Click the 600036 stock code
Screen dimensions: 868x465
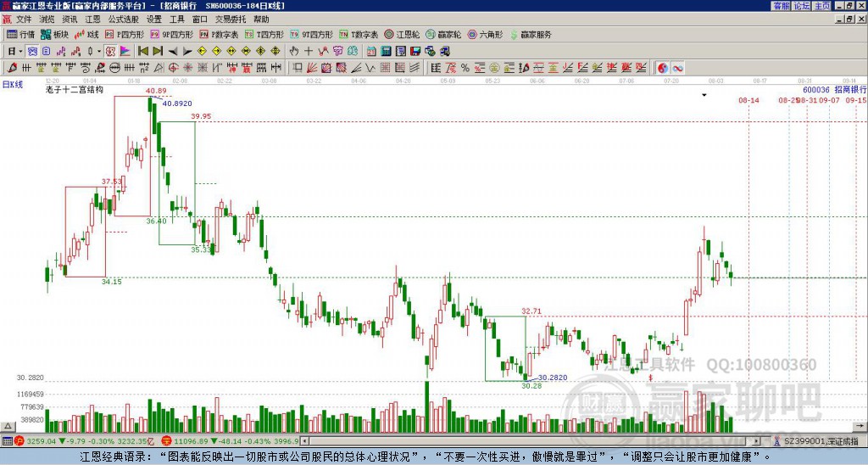coord(816,89)
